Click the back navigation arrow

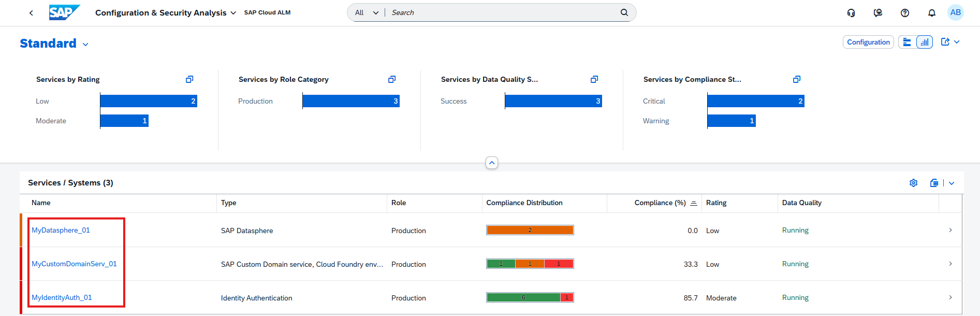pos(31,13)
